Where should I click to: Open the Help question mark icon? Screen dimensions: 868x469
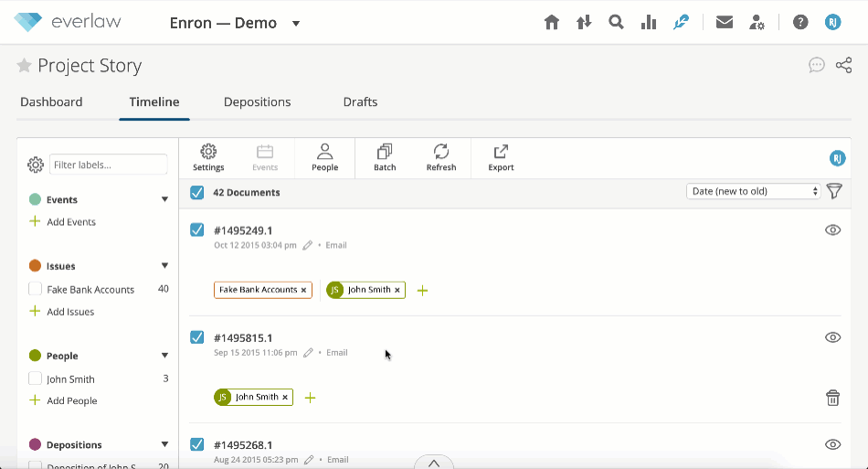[799, 23]
